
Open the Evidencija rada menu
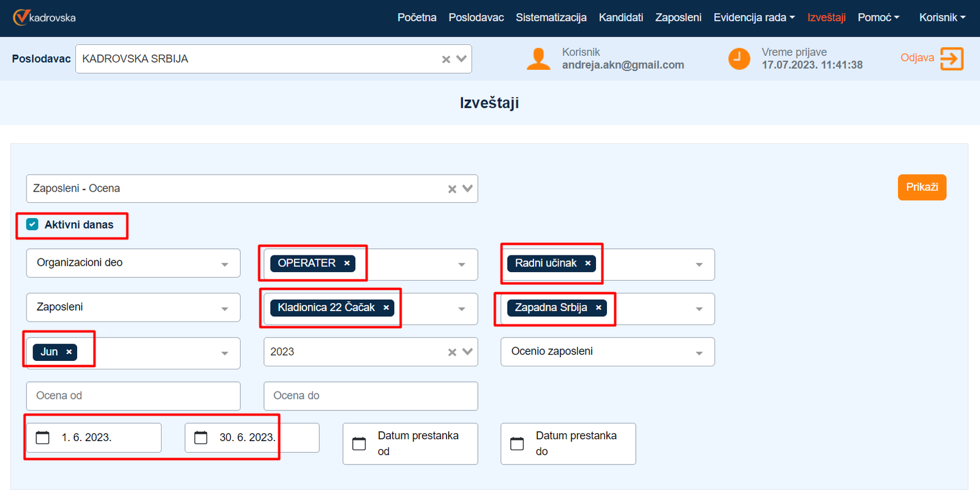(753, 17)
